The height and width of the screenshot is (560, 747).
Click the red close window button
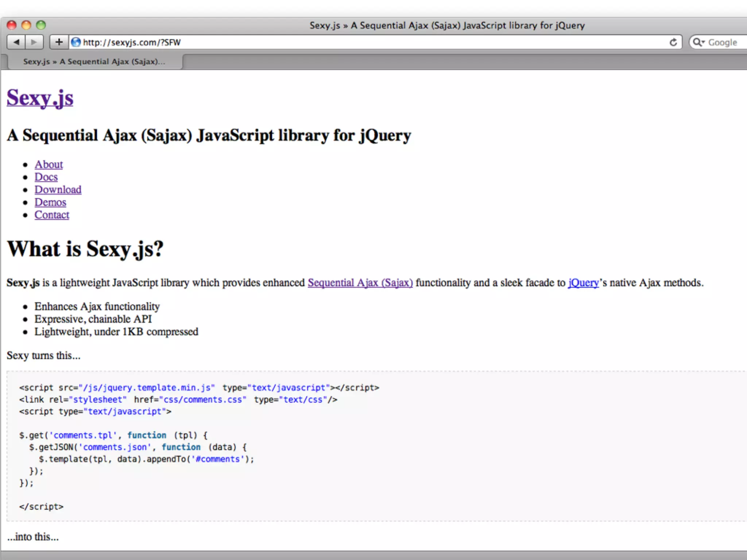(x=12, y=25)
